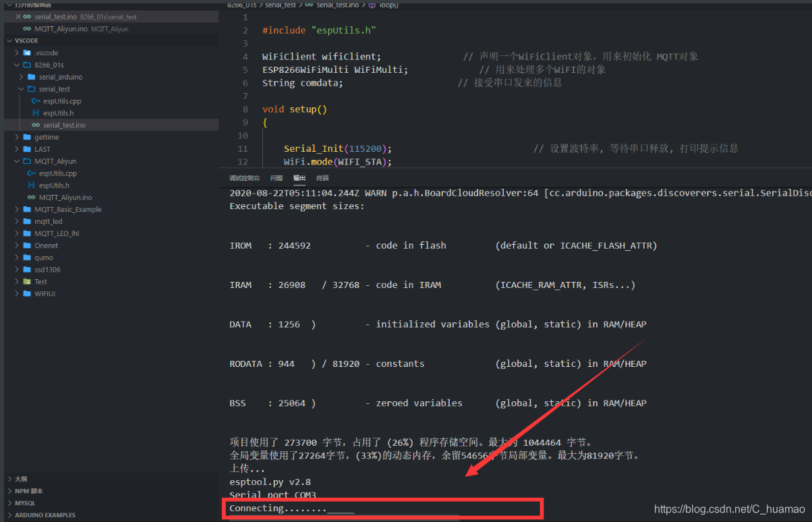The image size is (812, 522).
Task: Click the .vscode folder icon
Action: pos(27,53)
